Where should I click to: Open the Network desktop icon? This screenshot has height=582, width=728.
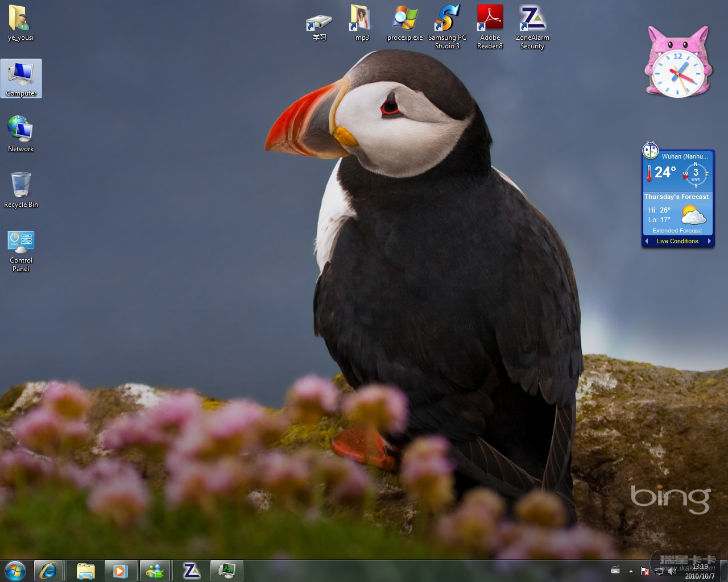click(x=21, y=131)
